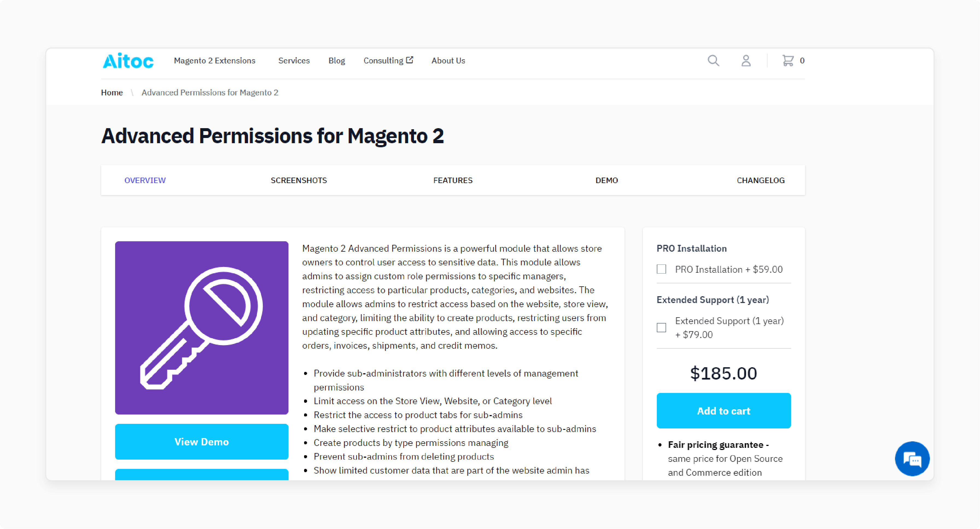Image resolution: width=980 pixels, height=529 pixels.
Task: Click the Extended Support + $79.00 label
Action: coord(729,328)
